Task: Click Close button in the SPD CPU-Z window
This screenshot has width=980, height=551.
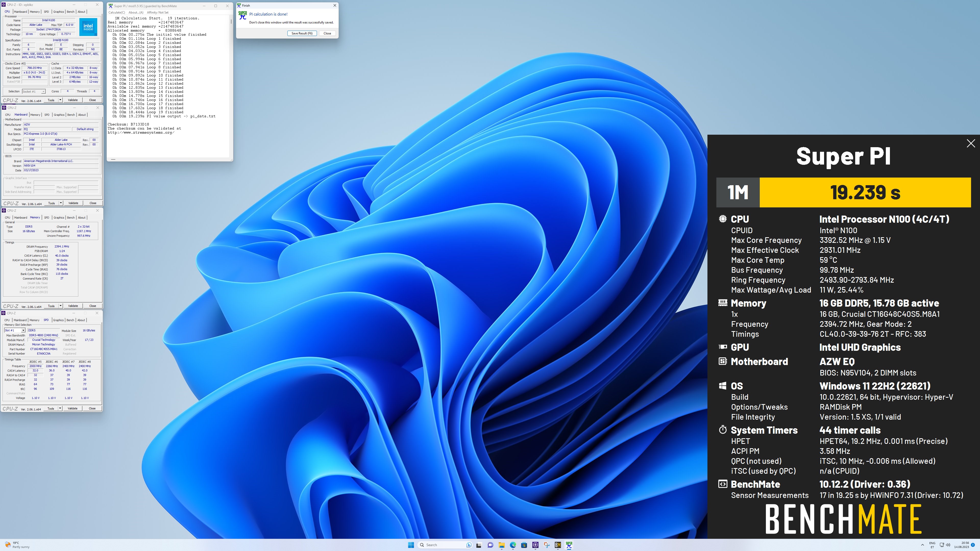Action: pyautogui.click(x=92, y=408)
